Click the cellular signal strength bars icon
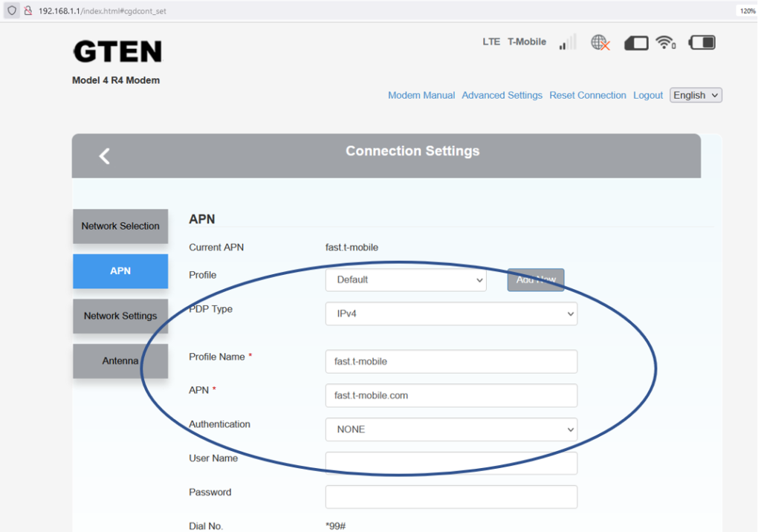Viewport: 761px width, 532px height. coord(567,42)
